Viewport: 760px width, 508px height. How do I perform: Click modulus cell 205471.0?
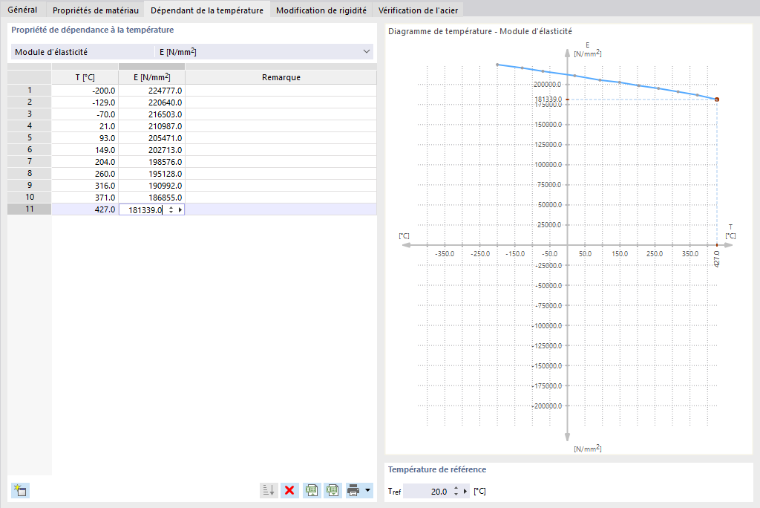152,138
